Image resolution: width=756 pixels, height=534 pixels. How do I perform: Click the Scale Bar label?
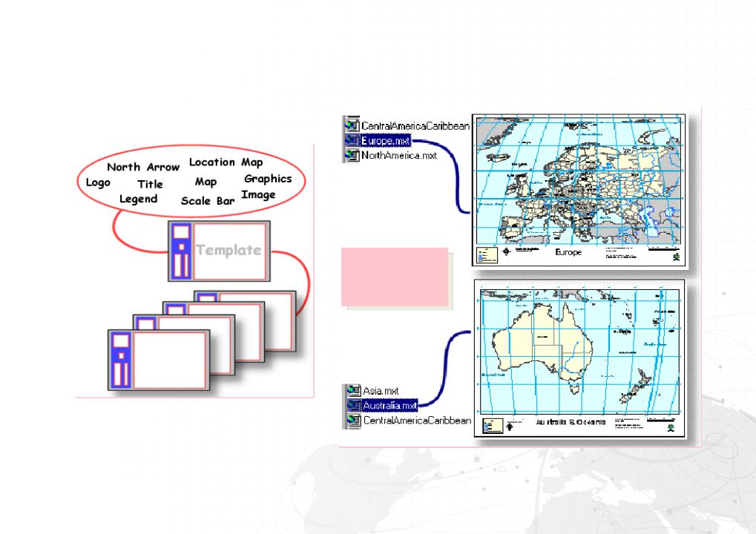click(x=208, y=201)
